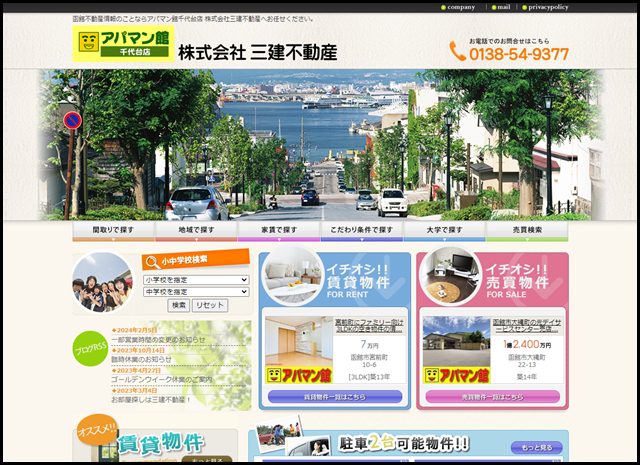This screenshot has height=465, width=640.
Task: Open the mail link in top bar
Action: click(x=501, y=7)
